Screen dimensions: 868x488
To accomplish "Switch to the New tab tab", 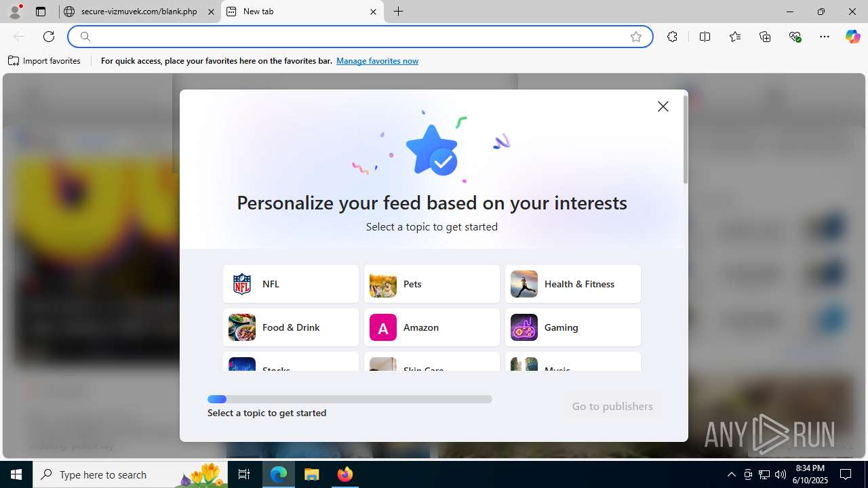I will 302,12.
